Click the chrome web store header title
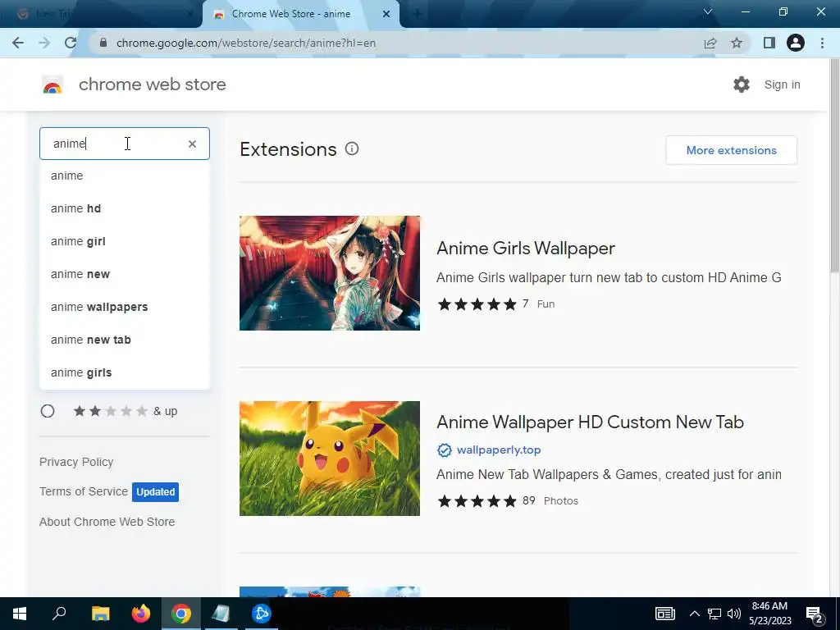The image size is (840, 630). (x=152, y=84)
